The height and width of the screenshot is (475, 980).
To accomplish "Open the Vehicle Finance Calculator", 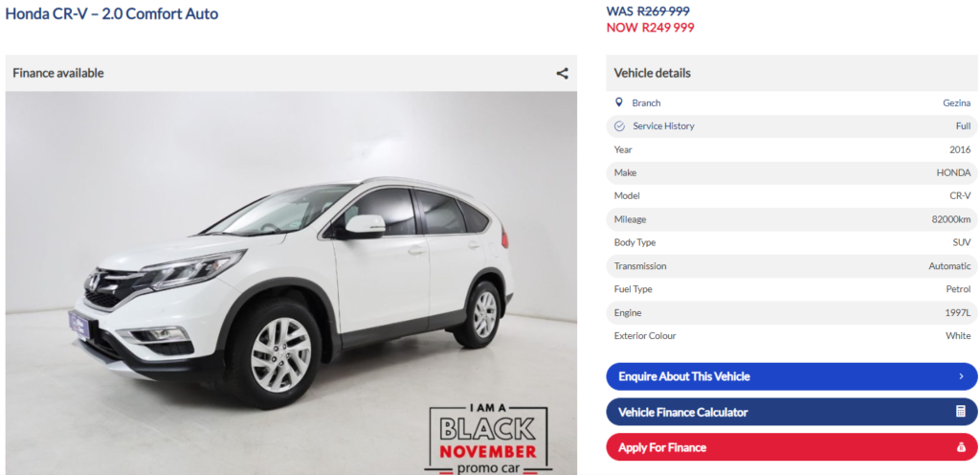I will pos(791,412).
